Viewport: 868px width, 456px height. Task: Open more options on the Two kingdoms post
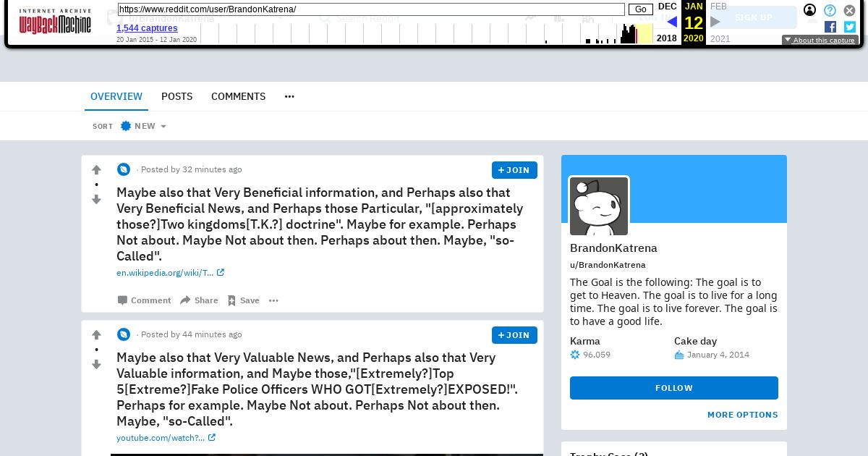click(273, 300)
